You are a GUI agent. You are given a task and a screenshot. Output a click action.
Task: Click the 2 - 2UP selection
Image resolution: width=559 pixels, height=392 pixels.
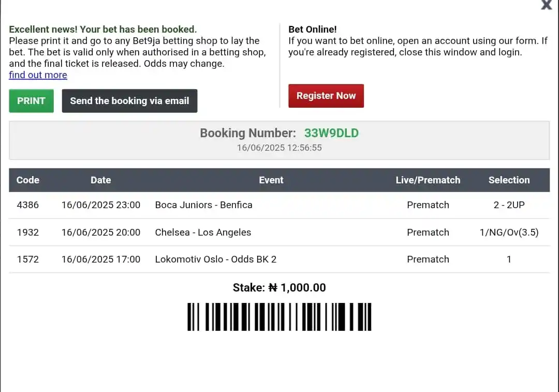click(509, 205)
